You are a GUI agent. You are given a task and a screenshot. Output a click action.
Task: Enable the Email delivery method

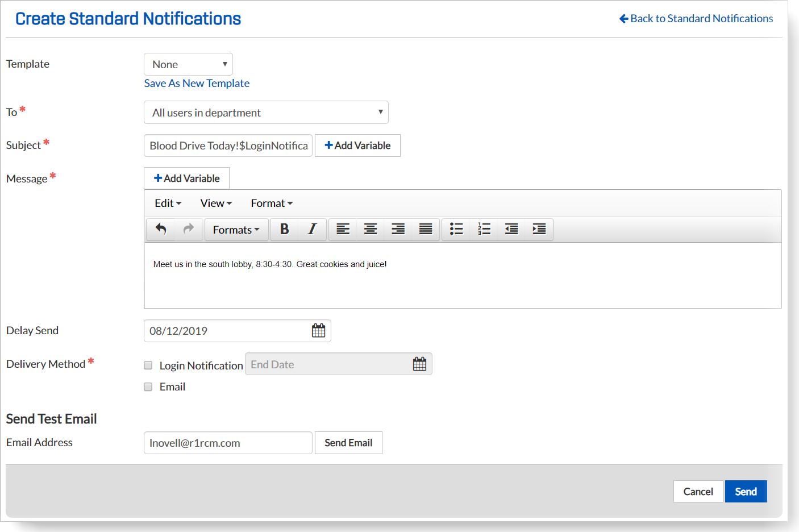[148, 386]
